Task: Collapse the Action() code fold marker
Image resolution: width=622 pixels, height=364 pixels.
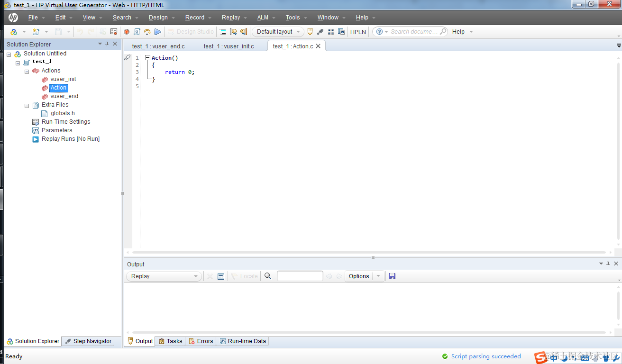Action: pos(147,58)
